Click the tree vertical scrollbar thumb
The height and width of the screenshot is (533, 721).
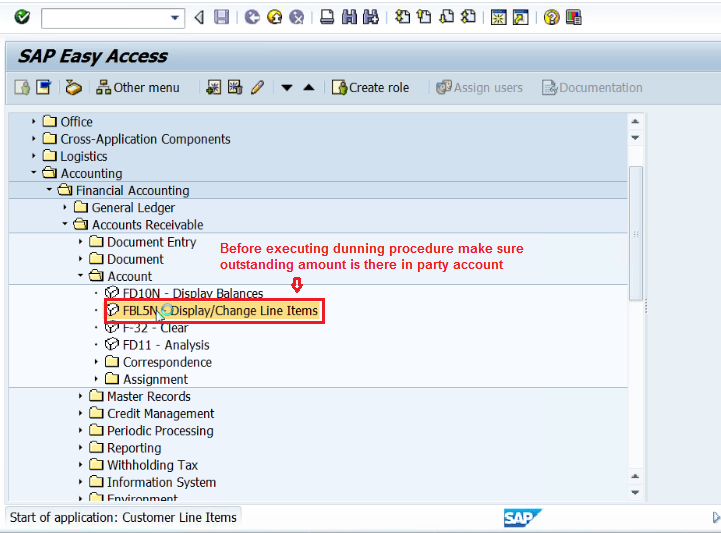point(635,234)
